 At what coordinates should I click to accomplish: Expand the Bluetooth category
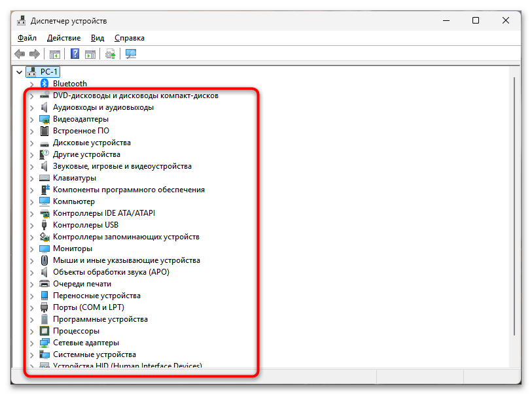pyautogui.click(x=31, y=84)
